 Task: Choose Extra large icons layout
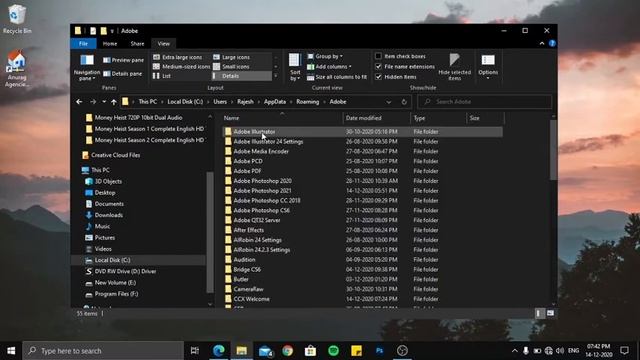click(178, 57)
